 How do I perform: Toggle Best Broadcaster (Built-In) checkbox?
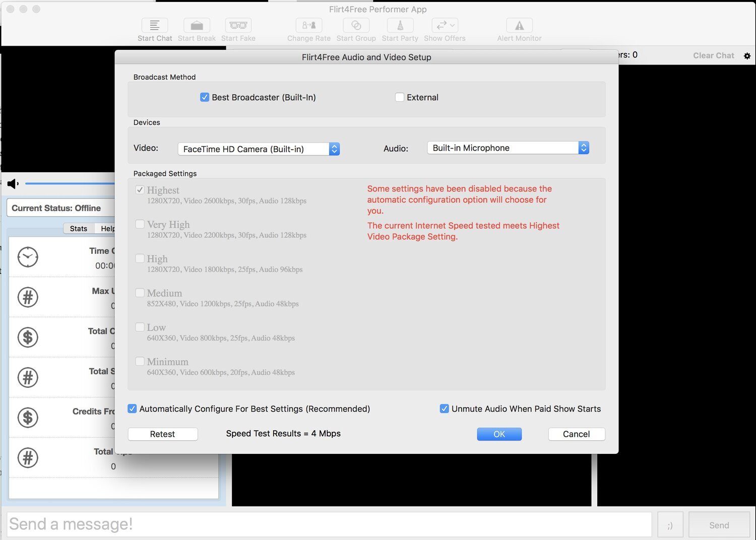pos(204,97)
